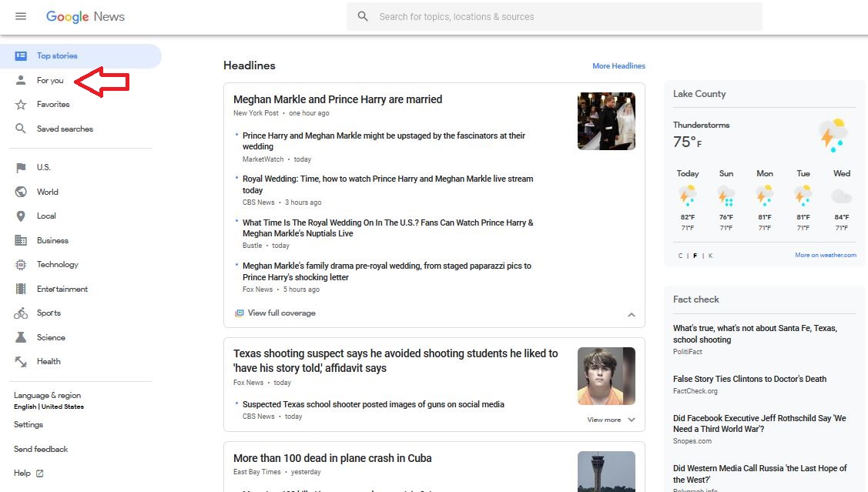868x492 pixels.
Task: Open the Favorites section
Action: (x=53, y=105)
